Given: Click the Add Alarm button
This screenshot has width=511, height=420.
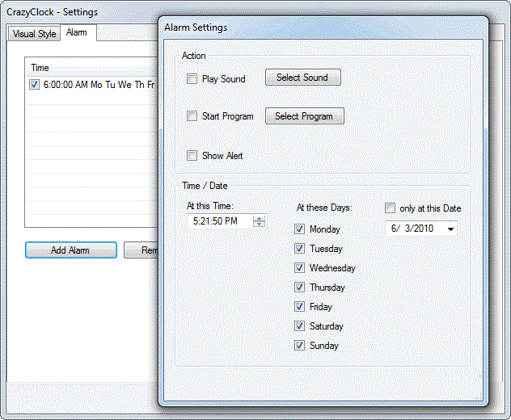Looking at the screenshot, I should [x=70, y=250].
